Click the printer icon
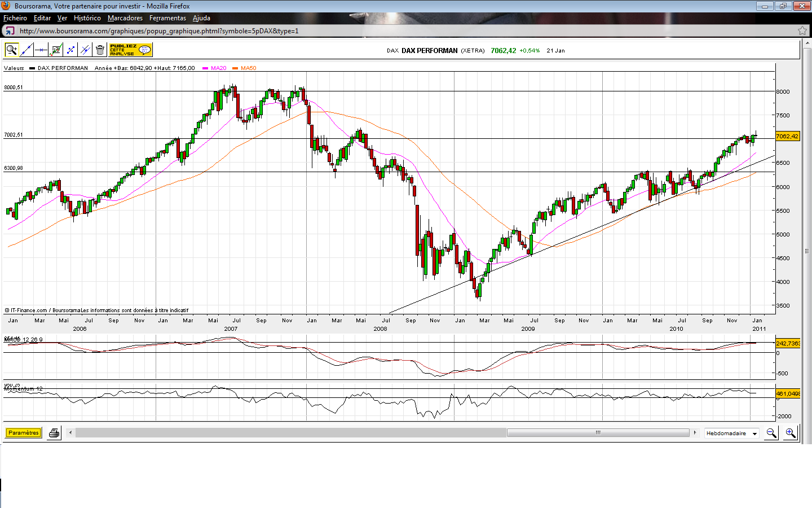 (54, 433)
